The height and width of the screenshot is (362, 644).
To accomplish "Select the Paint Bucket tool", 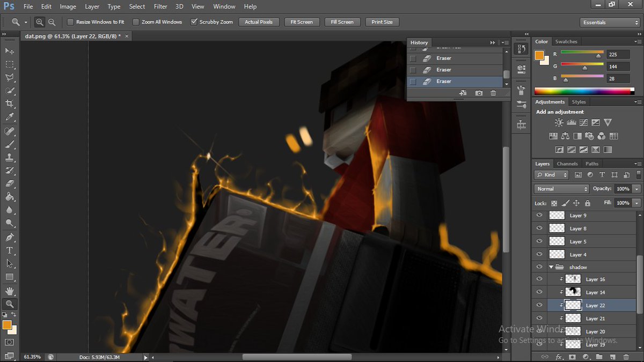I will [10, 197].
